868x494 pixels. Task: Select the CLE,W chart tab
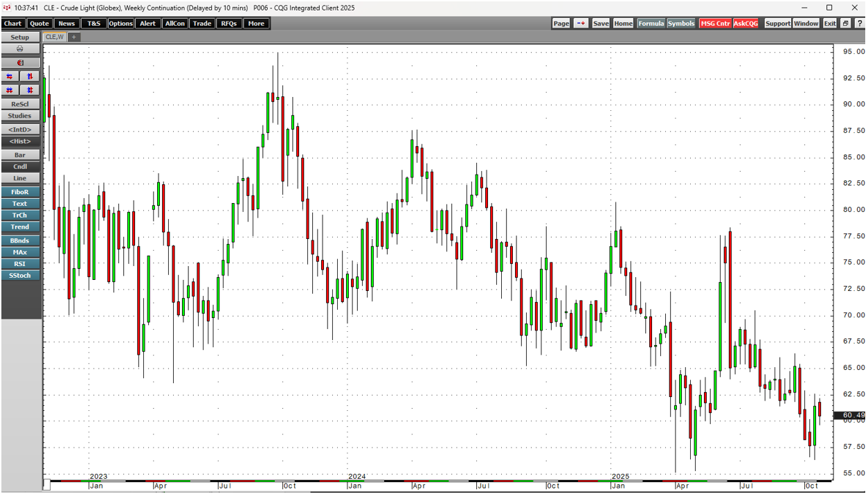(54, 37)
